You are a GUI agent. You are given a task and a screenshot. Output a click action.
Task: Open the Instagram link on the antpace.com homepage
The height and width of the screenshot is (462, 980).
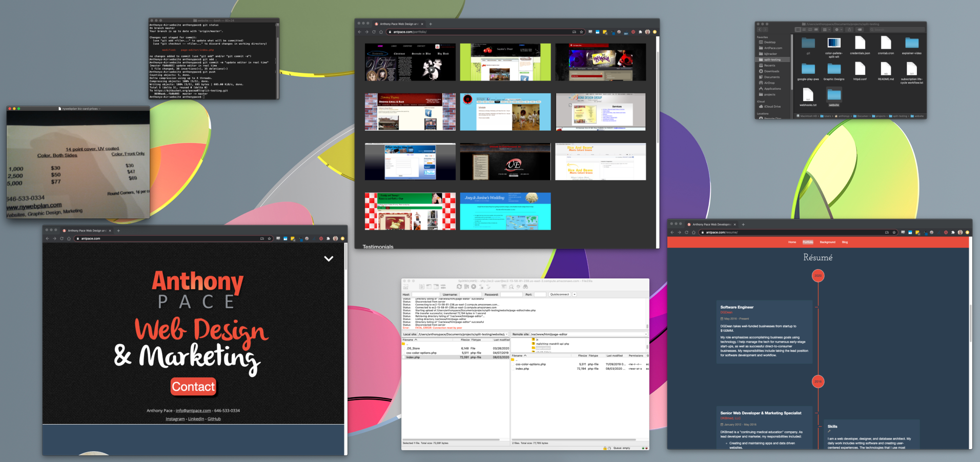(175, 419)
